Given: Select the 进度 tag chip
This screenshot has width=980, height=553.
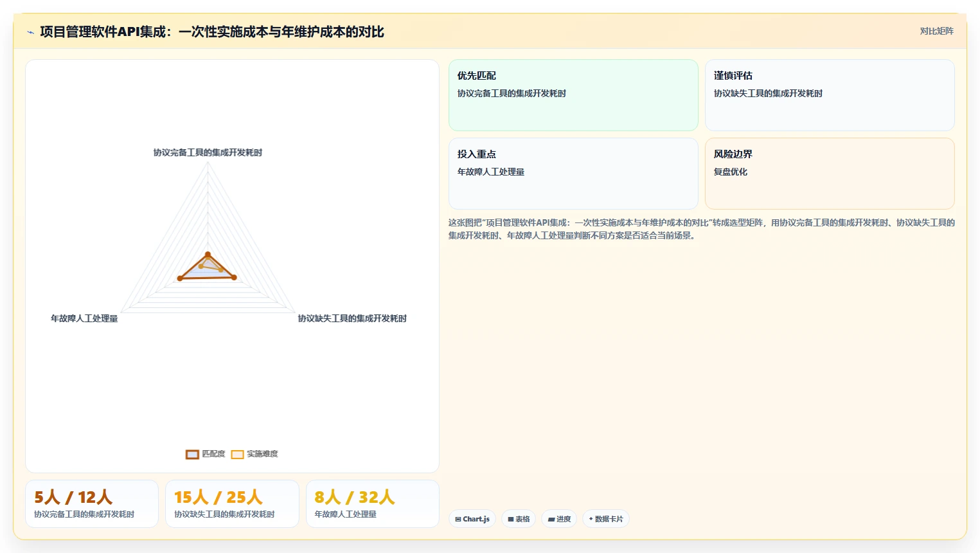Looking at the screenshot, I should [559, 519].
